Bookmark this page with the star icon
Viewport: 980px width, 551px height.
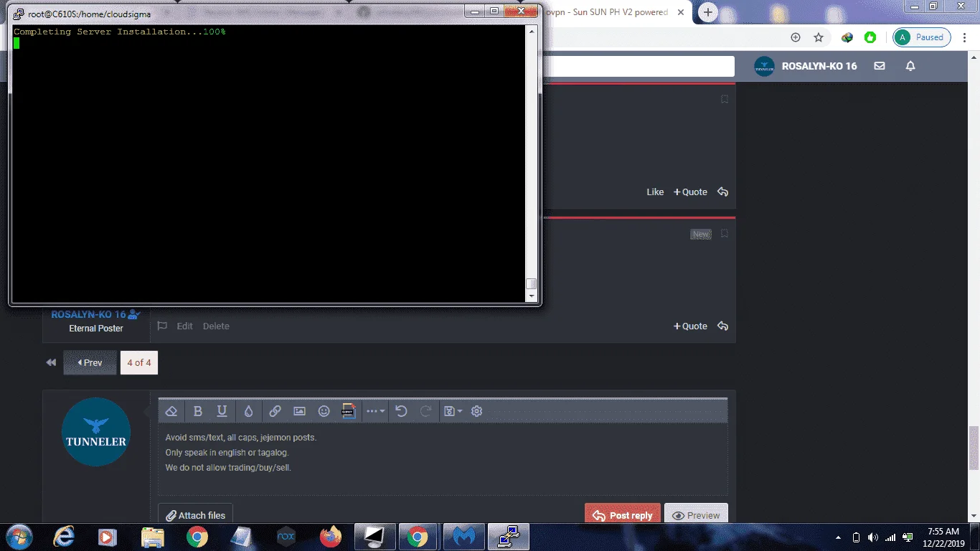coord(819,37)
